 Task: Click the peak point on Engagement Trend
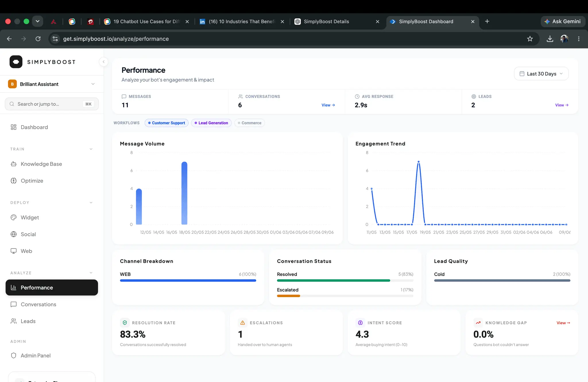click(419, 162)
